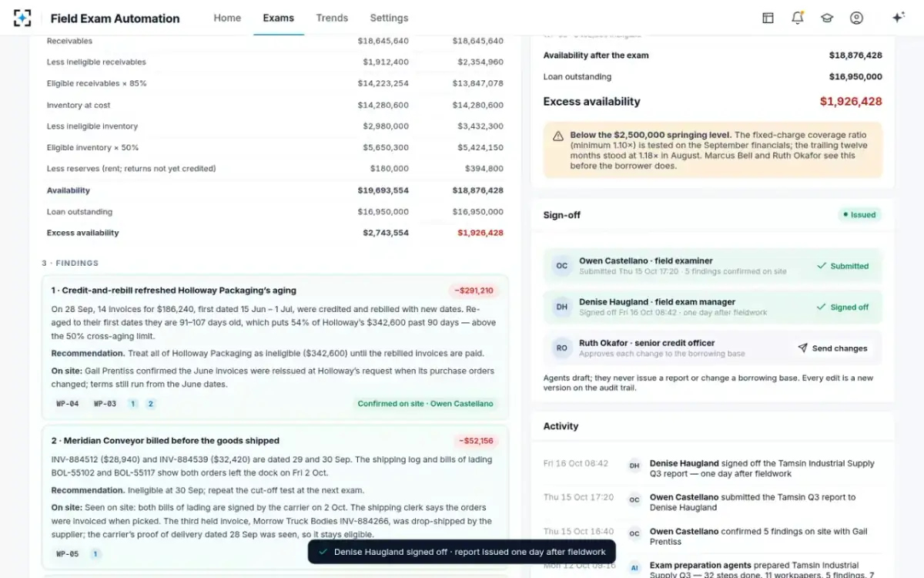Click the $16,950,000 Loan outstanding value in summary
Screen dimensions: 924x578
[855, 77]
